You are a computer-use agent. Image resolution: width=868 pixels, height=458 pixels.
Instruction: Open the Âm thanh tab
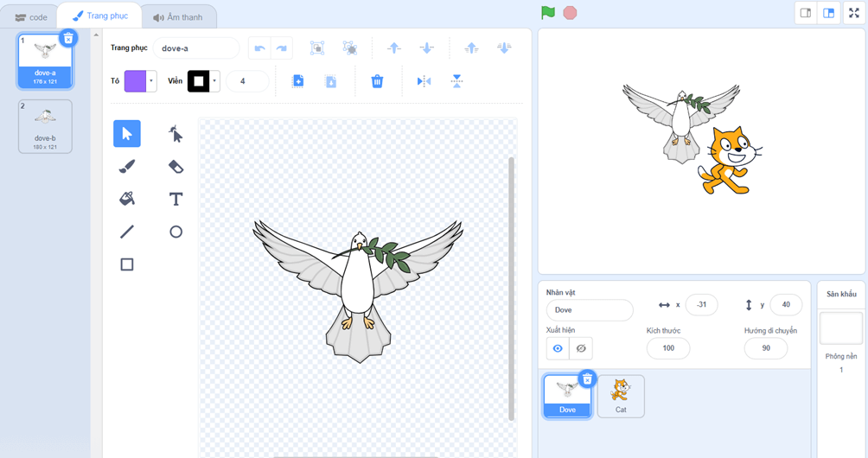178,17
